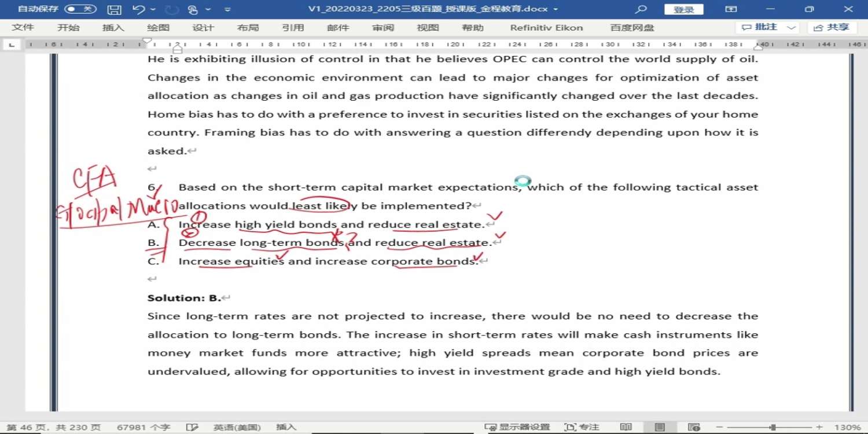Click the first-line indent marker on ruler
The image size is (868, 434).
147,41
